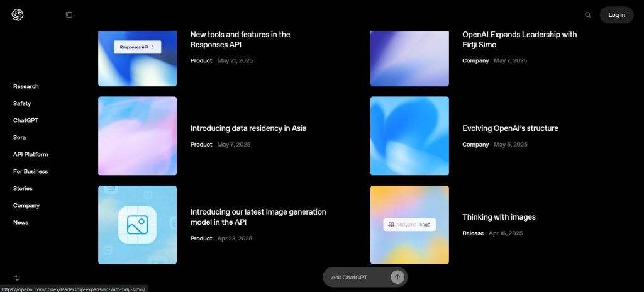Click Product tag beside May 7, 2025
The height and width of the screenshot is (292, 644).
(x=201, y=145)
